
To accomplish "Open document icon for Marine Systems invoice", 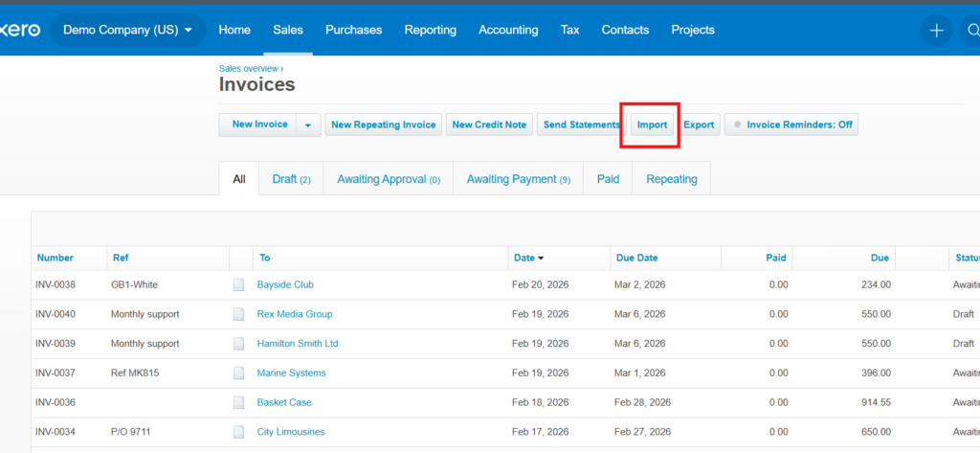I will 238,373.
